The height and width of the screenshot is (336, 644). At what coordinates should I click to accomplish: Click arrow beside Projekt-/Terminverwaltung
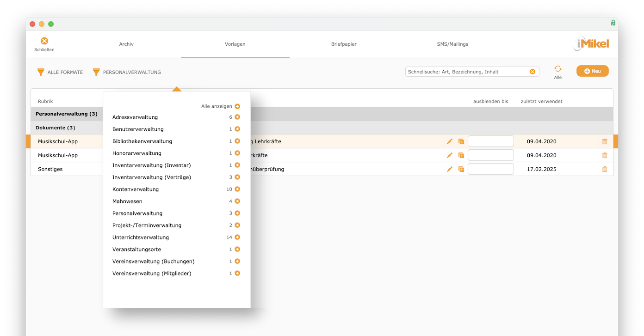[237, 226]
